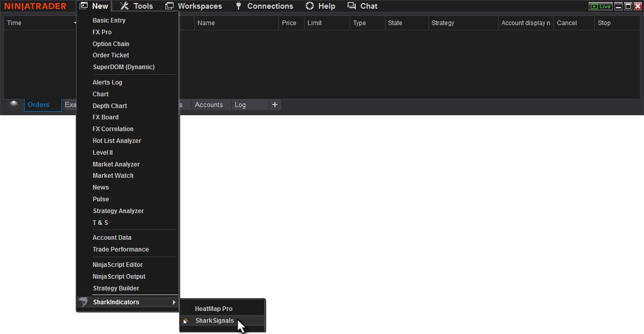Sort by the Type column header
Screen dimensions: 644x334
pos(368,23)
